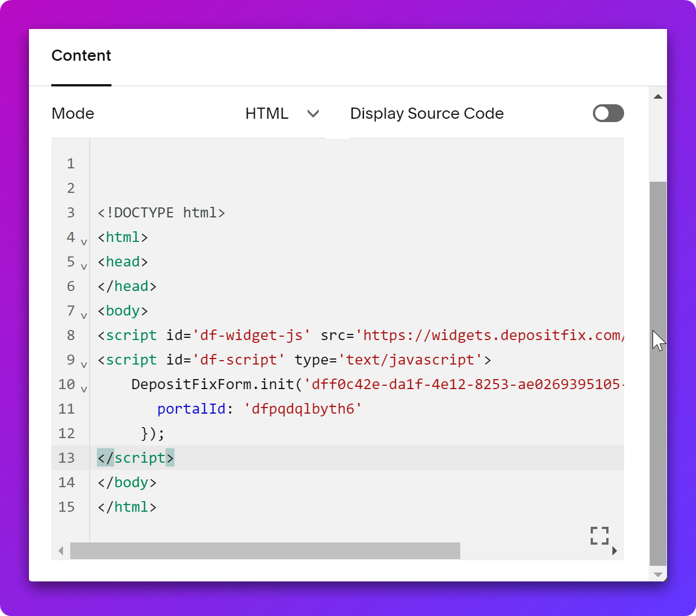Screen dimensions: 696x616
Task: Click the 'text/javascript' type attribute value
Action: click(x=410, y=360)
